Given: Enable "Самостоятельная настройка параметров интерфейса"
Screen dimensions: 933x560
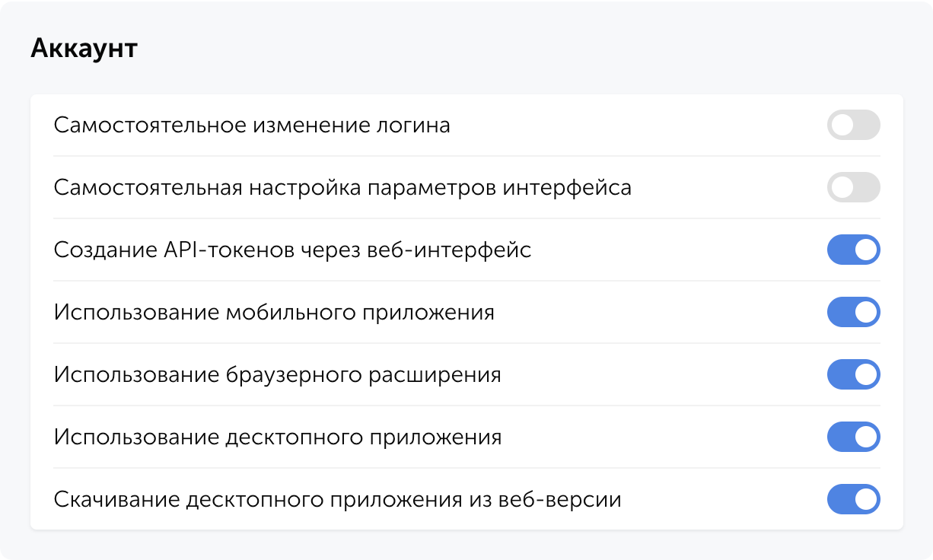Looking at the screenshot, I should click(853, 187).
